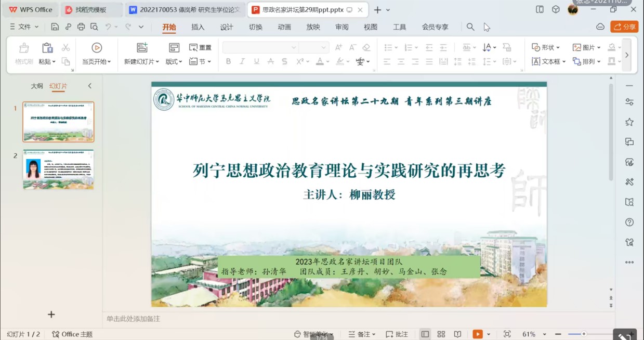The height and width of the screenshot is (340, 644).
Task: Switch to the 动画 ribbon tab
Action: (x=284, y=27)
